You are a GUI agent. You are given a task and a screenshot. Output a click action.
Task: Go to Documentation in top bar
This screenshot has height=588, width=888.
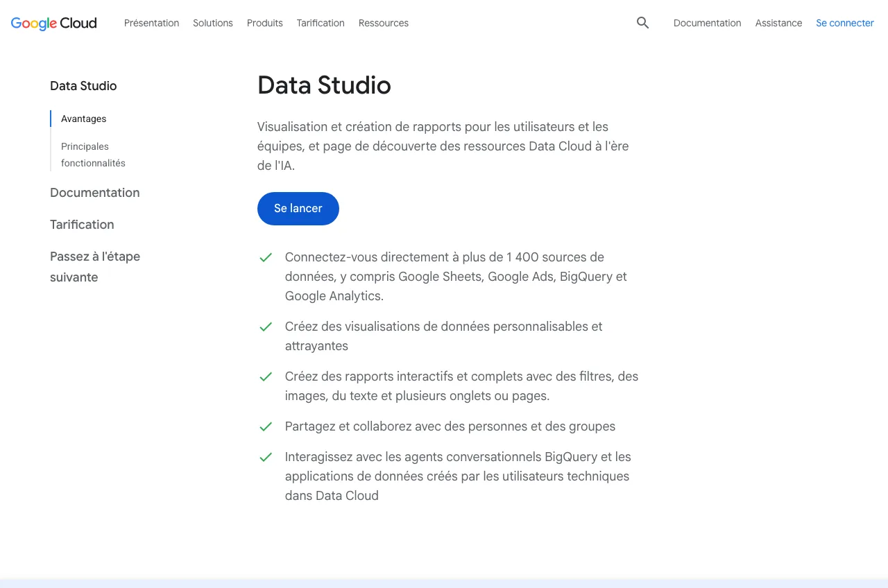pyautogui.click(x=707, y=23)
